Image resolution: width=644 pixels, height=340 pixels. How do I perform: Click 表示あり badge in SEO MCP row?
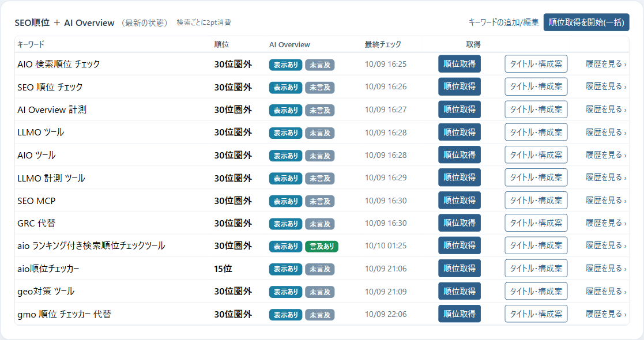[x=286, y=201]
